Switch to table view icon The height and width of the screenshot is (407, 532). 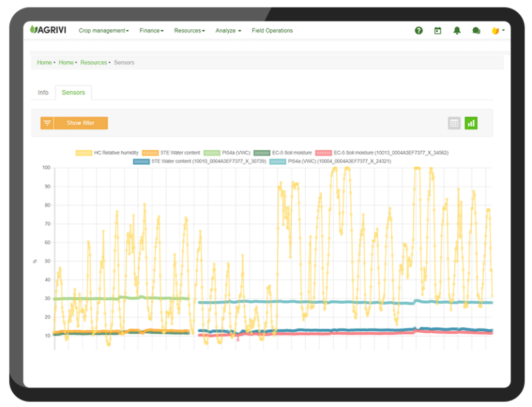(454, 123)
